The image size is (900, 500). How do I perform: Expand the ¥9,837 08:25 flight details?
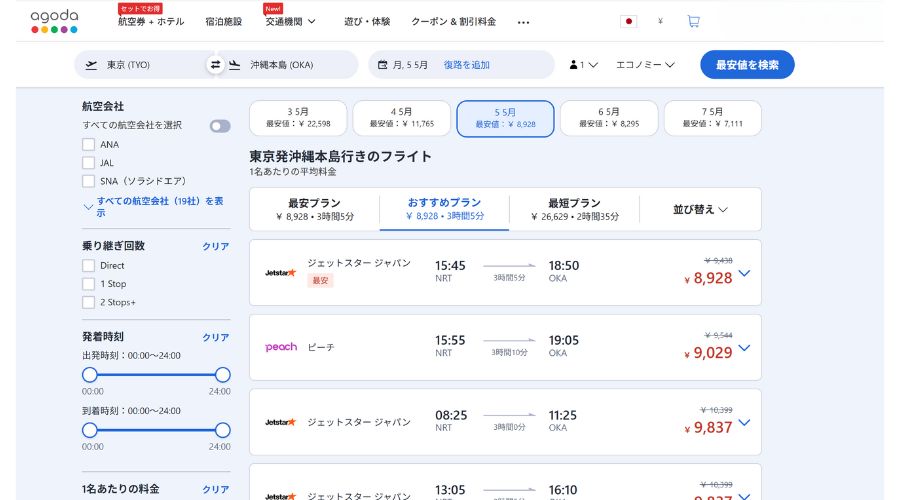pos(744,423)
